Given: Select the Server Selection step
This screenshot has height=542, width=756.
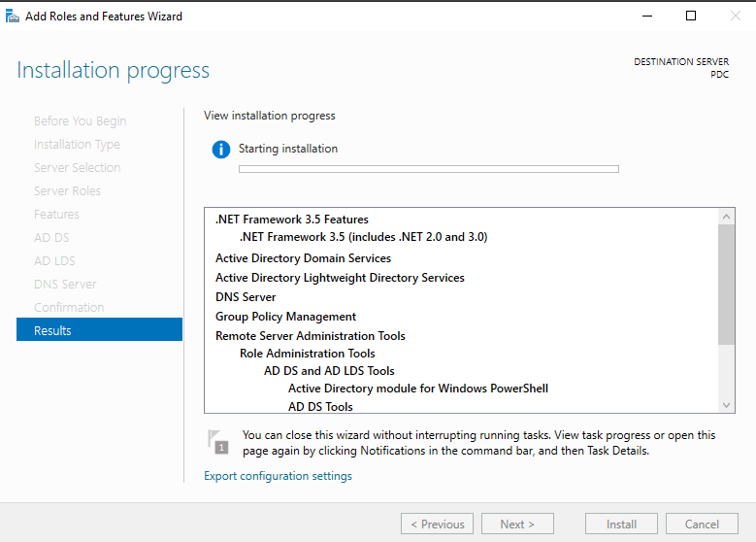Looking at the screenshot, I should click(77, 167).
